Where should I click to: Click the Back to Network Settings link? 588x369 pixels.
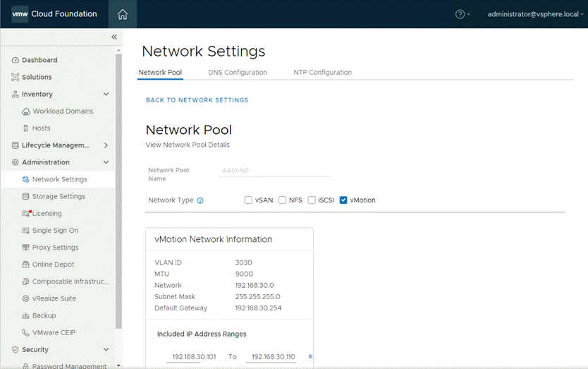(197, 100)
